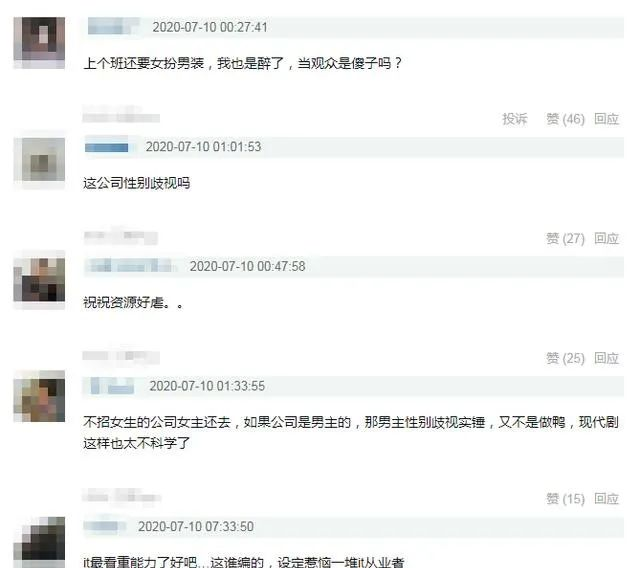Reply to the comment with 25 likes
This screenshot has height=568, width=640.
[607, 358]
